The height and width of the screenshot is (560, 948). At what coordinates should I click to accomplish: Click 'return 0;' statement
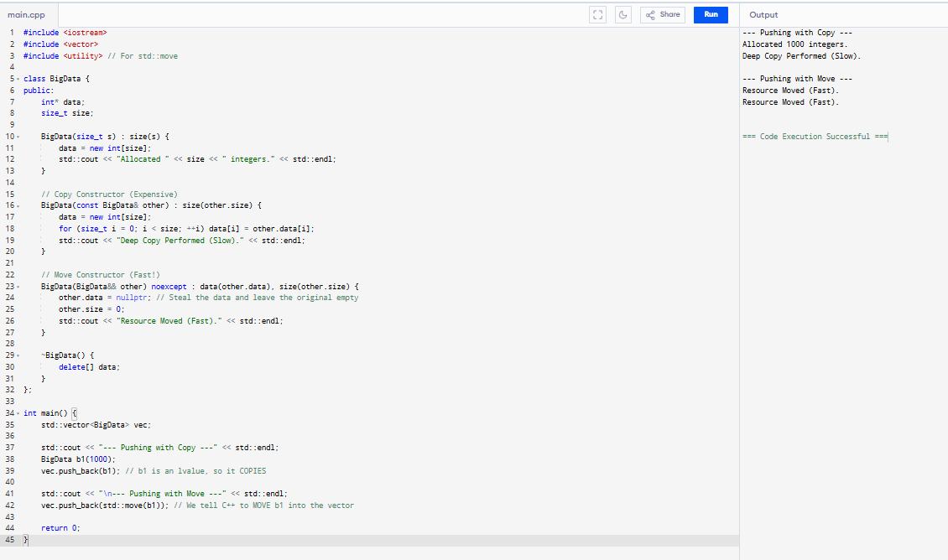[x=60, y=529]
